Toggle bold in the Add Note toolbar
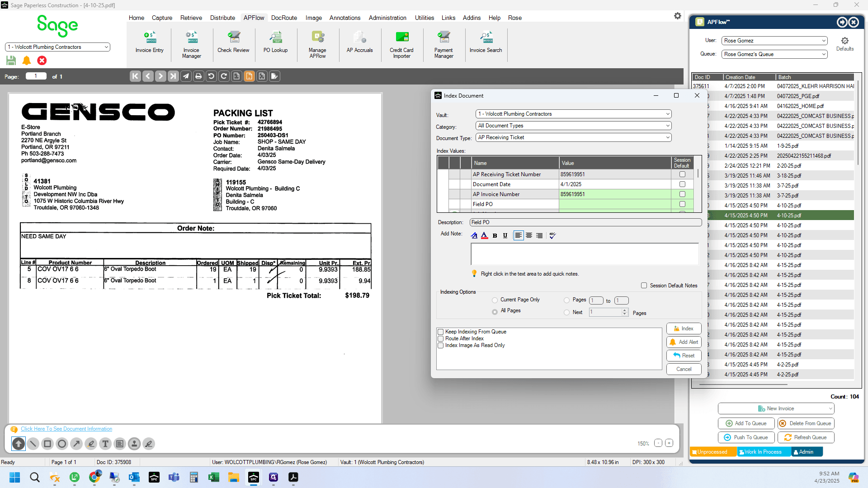868x488 pixels. (495, 235)
